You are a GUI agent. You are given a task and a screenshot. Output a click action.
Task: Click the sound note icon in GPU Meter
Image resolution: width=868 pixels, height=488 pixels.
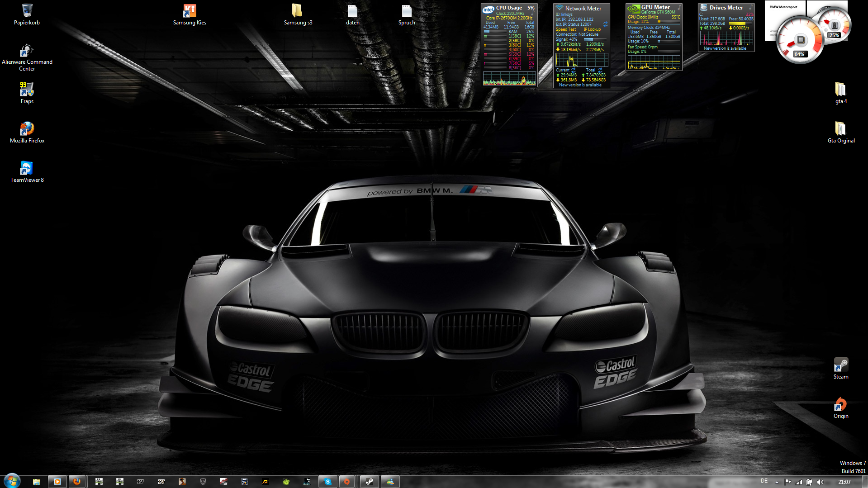coord(678,7)
